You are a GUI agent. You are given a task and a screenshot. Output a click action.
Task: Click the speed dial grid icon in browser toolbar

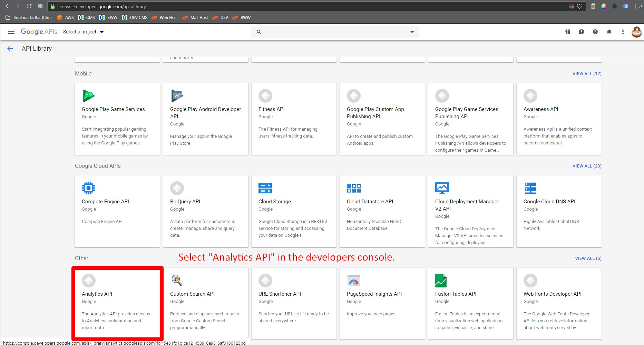point(40,6)
